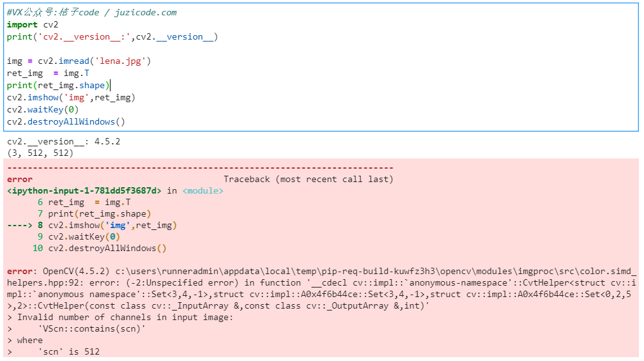This screenshot has height=361, width=644.
Task: Click the arrow pointing to traceback line 8
Action: click(19, 225)
